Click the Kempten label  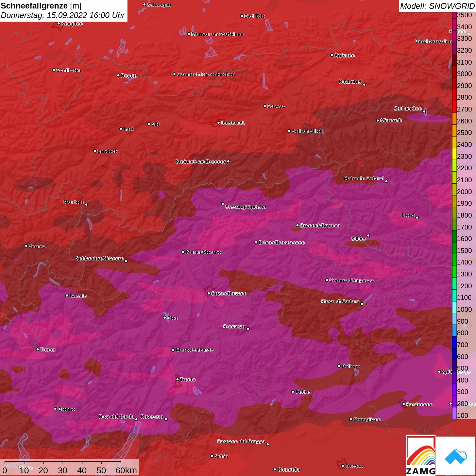click(72, 23)
